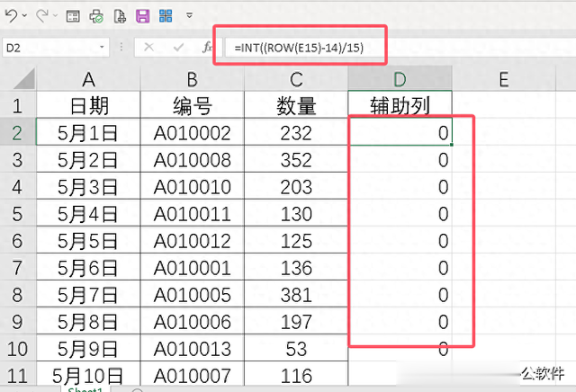
Task: Click cell containing A010011
Action: tap(192, 213)
